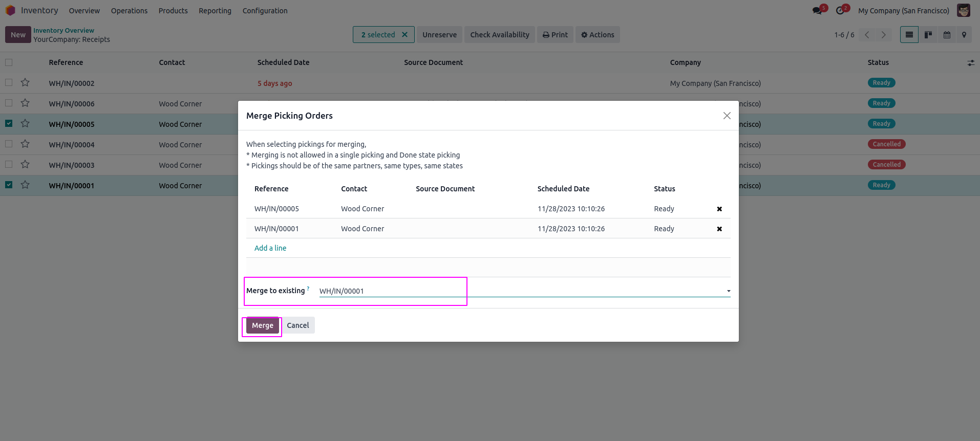Viewport: 980px width, 441px height.
Task: Delete the WH/IN/00001 row from merge list
Action: [x=719, y=229]
